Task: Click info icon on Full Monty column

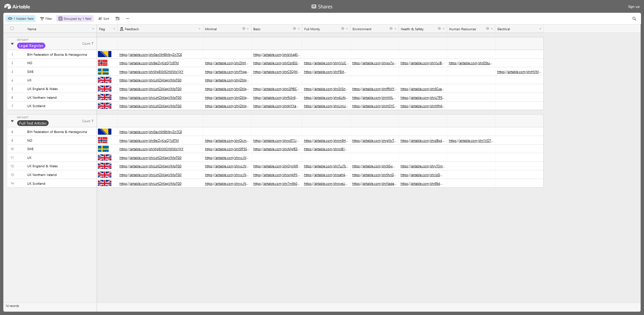Action: click(x=343, y=29)
